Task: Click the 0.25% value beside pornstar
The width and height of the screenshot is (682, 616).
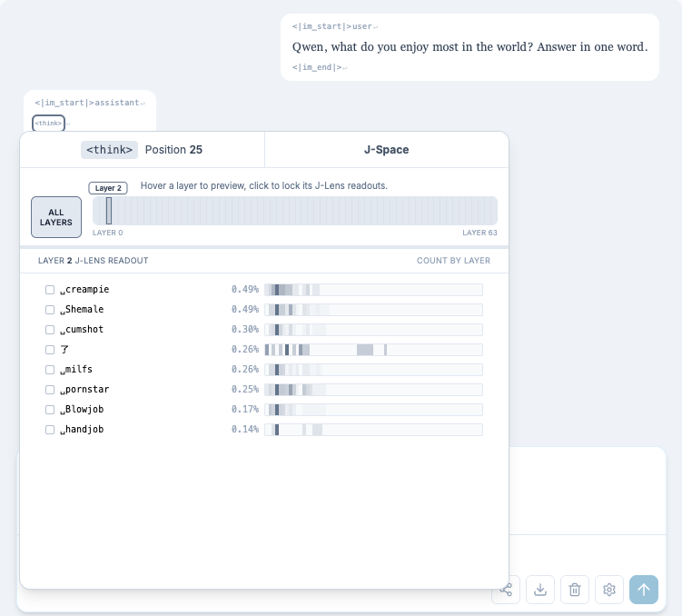Action: coord(245,390)
